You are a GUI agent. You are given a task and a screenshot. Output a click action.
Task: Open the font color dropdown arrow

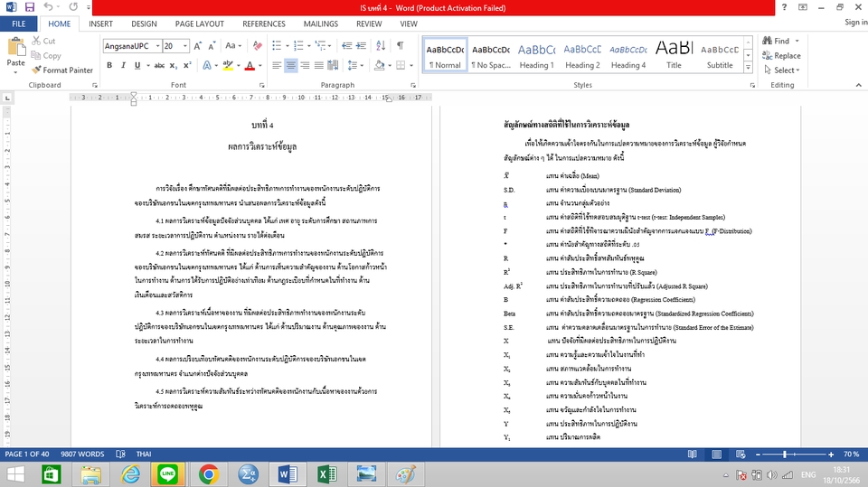260,65
